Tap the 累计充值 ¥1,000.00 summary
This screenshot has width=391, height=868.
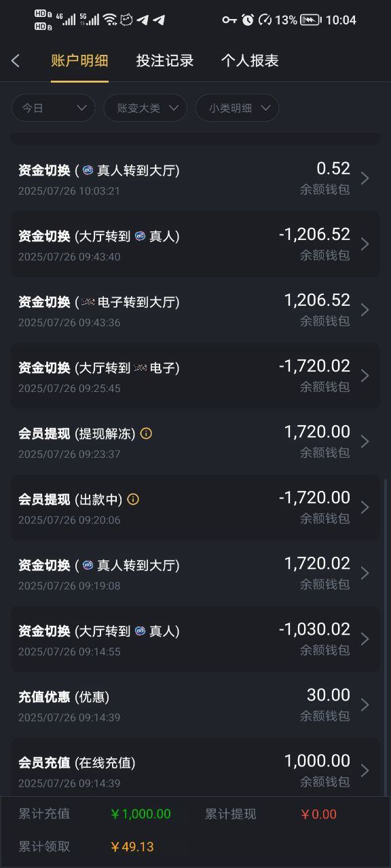pos(95,814)
